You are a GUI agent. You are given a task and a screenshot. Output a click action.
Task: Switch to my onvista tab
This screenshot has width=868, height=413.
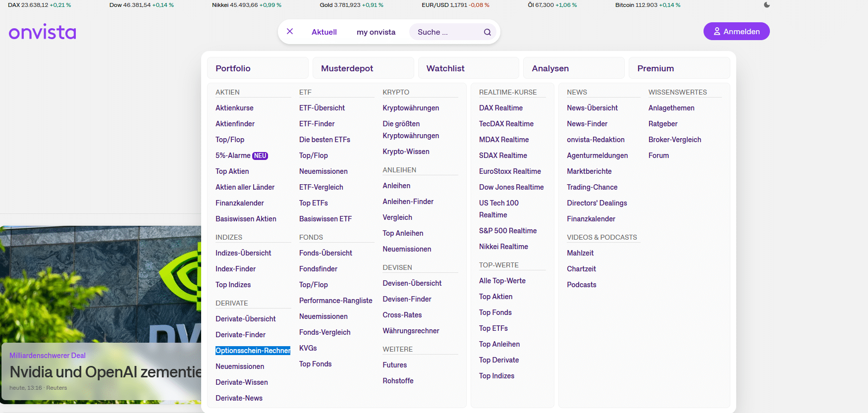click(376, 32)
